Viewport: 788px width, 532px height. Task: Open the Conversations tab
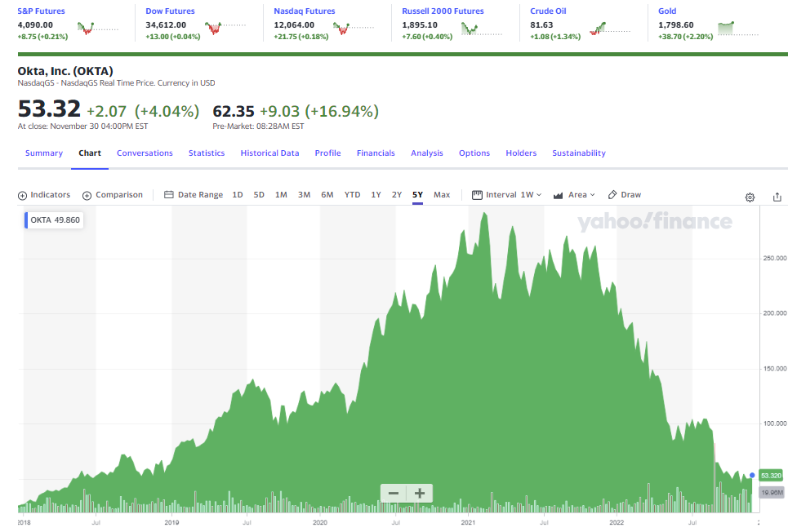pos(145,153)
